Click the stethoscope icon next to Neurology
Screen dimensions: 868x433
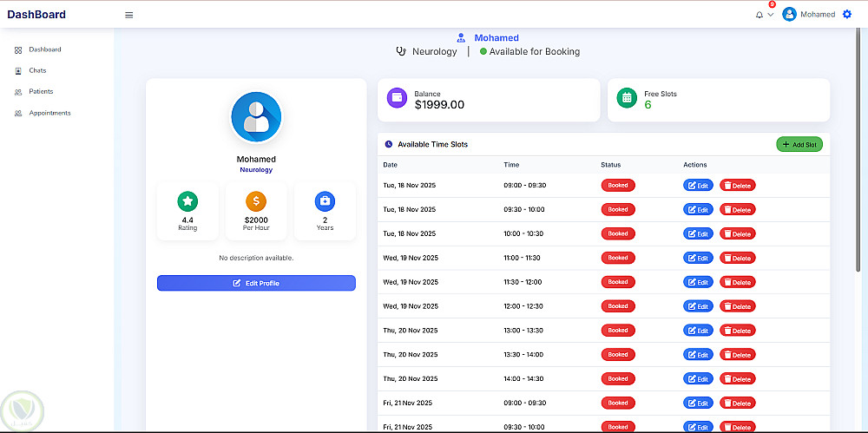[x=401, y=51]
